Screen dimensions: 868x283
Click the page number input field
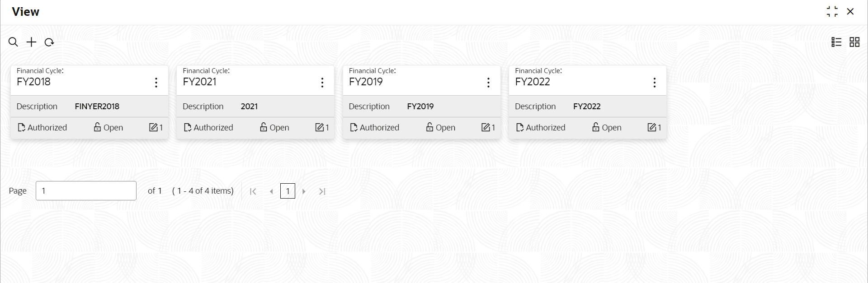coord(86,190)
